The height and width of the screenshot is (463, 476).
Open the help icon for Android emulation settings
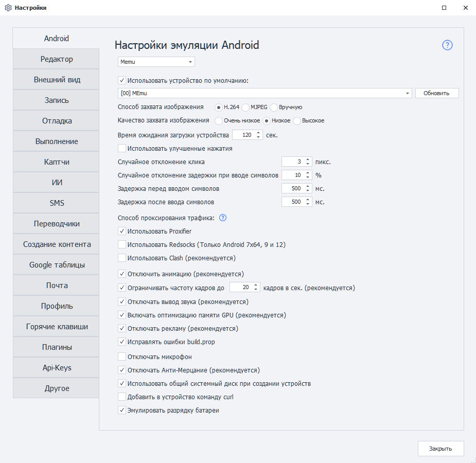[x=447, y=45]
